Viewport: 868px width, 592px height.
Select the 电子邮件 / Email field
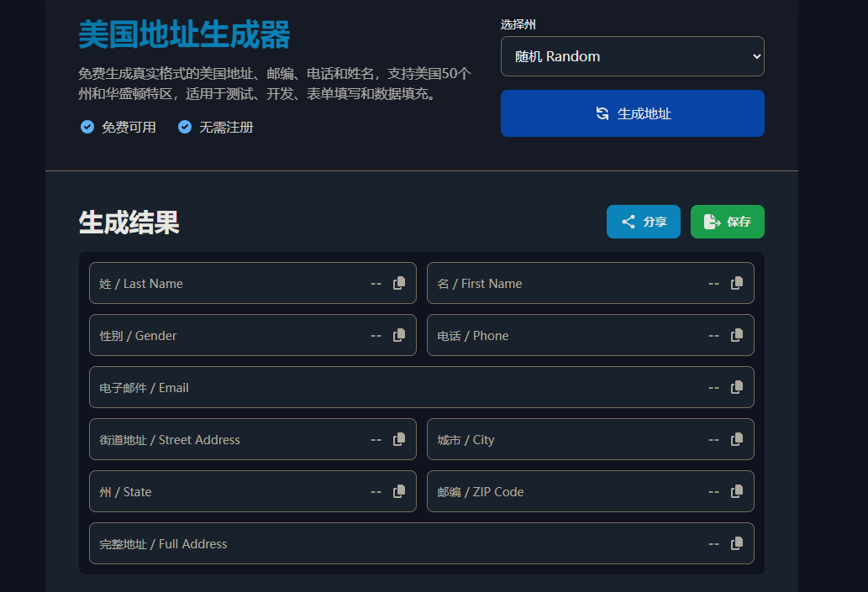coord(421,387)
